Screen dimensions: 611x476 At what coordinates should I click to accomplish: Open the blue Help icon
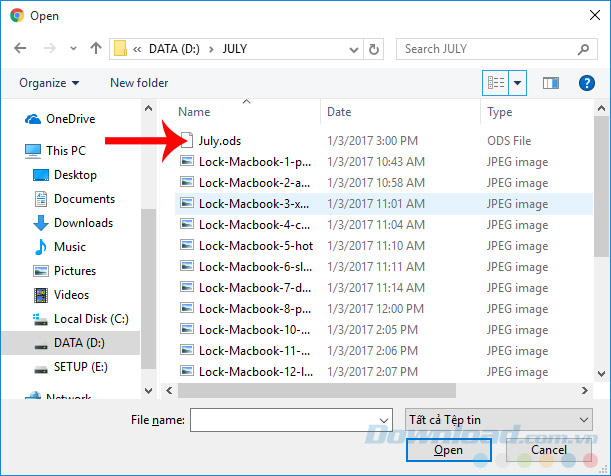coord(586,83)
